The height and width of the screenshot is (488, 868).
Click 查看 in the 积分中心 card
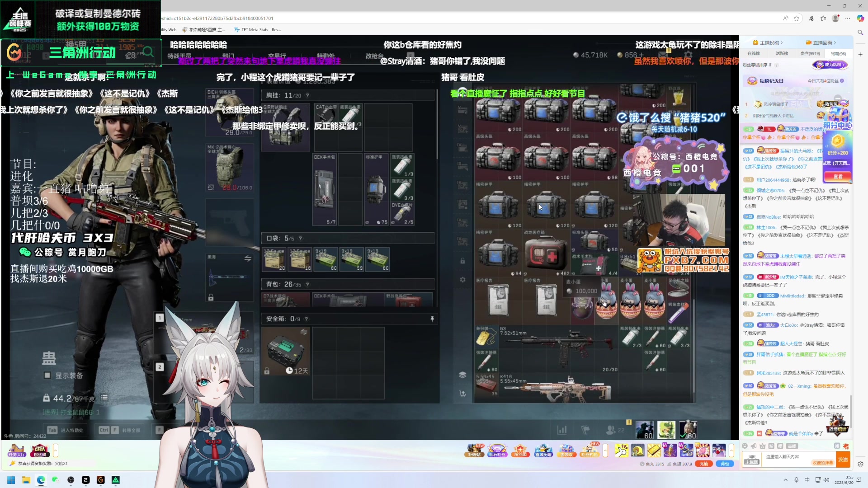click(x=838, y=176)
